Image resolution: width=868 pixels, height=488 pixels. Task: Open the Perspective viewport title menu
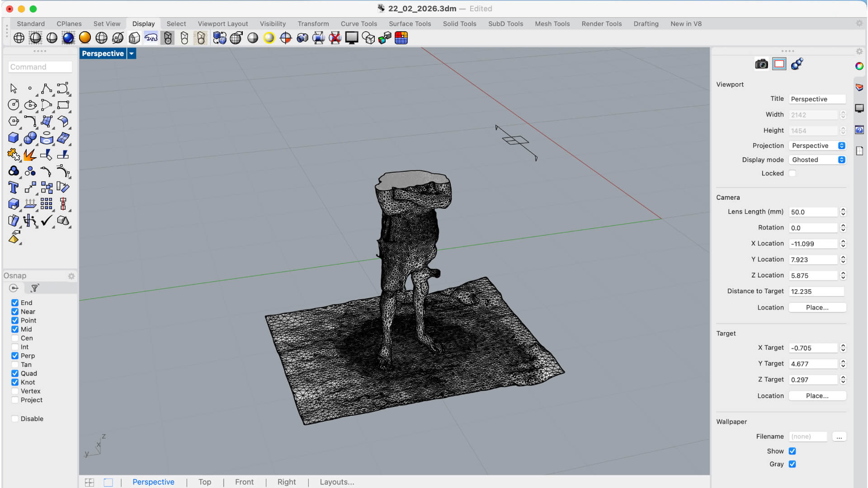[132, 53]
